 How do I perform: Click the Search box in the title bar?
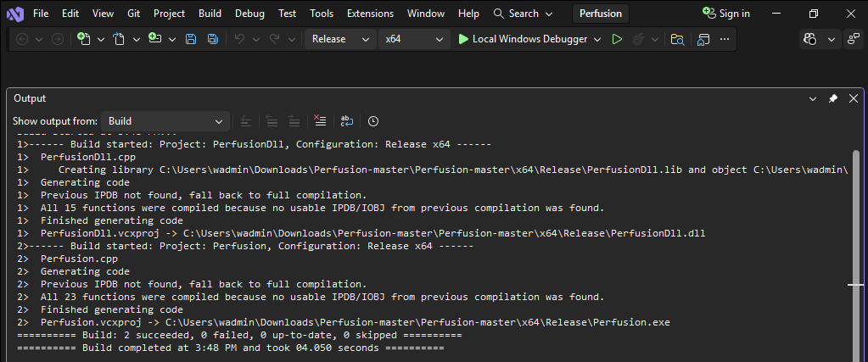pos(524,14)
